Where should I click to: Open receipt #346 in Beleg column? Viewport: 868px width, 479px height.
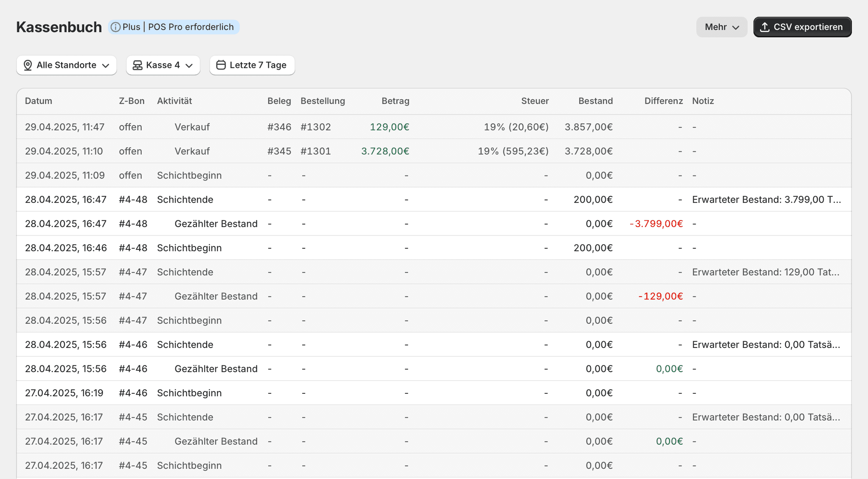pos(279,127)
